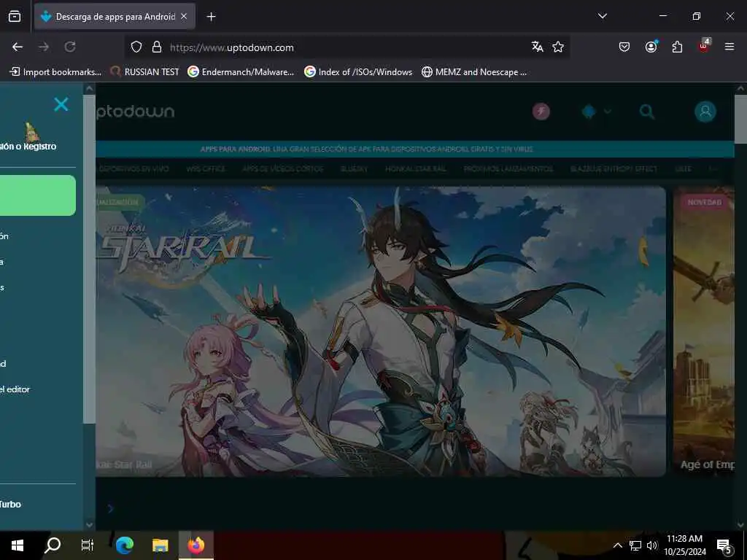747x560 pixels.
Task: Open "BlazBlue Entropy Effect" topic link
Action: point(614,169)
